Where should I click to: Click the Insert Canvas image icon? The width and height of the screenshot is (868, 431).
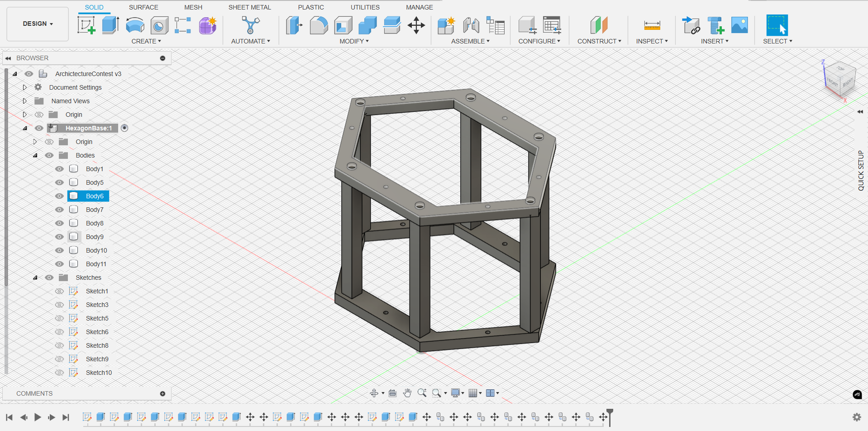coord(739,25)
